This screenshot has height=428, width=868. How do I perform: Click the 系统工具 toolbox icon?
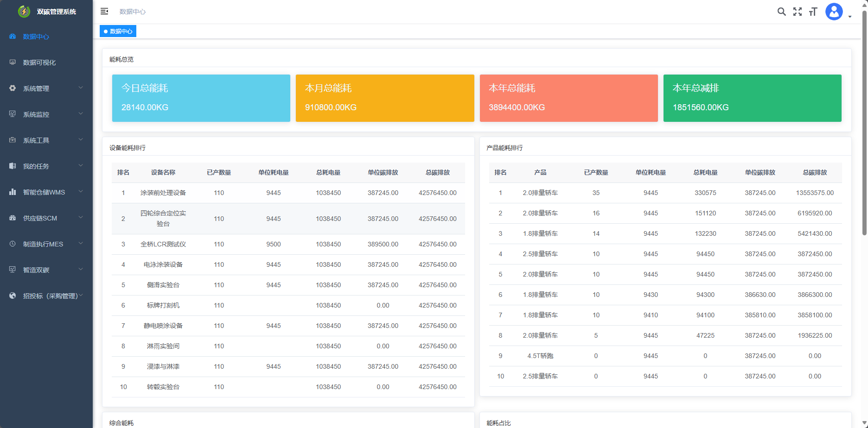pos(13,140)
